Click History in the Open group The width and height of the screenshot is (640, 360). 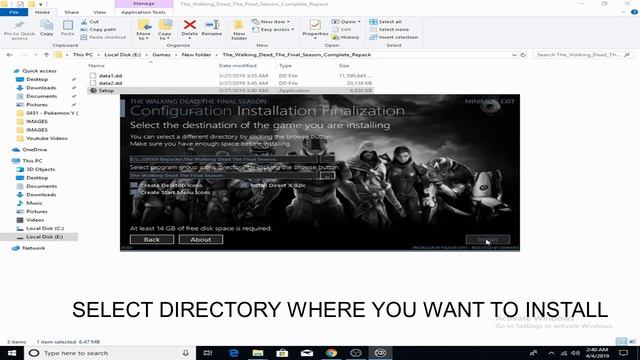[346, 37]
